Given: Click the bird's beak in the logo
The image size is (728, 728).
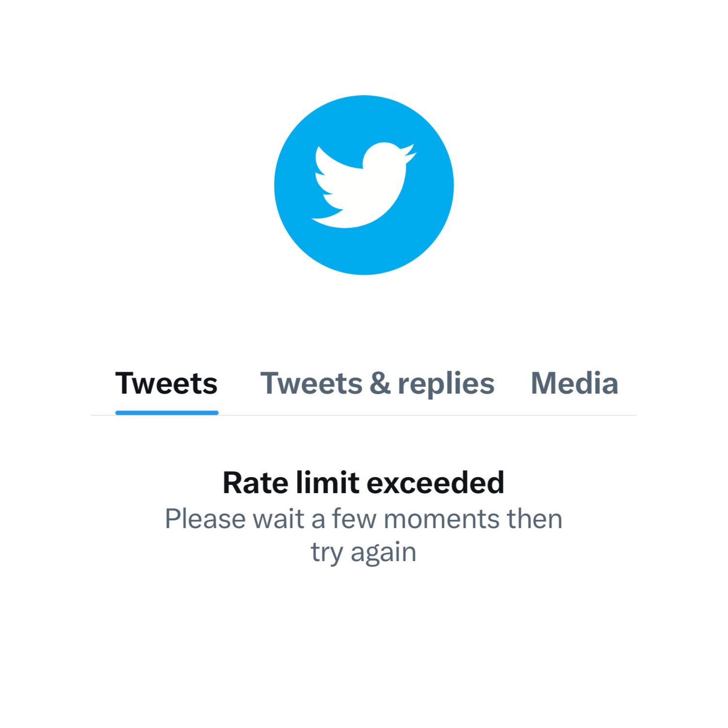Looking at the screenshot, I should click(409, 153).
